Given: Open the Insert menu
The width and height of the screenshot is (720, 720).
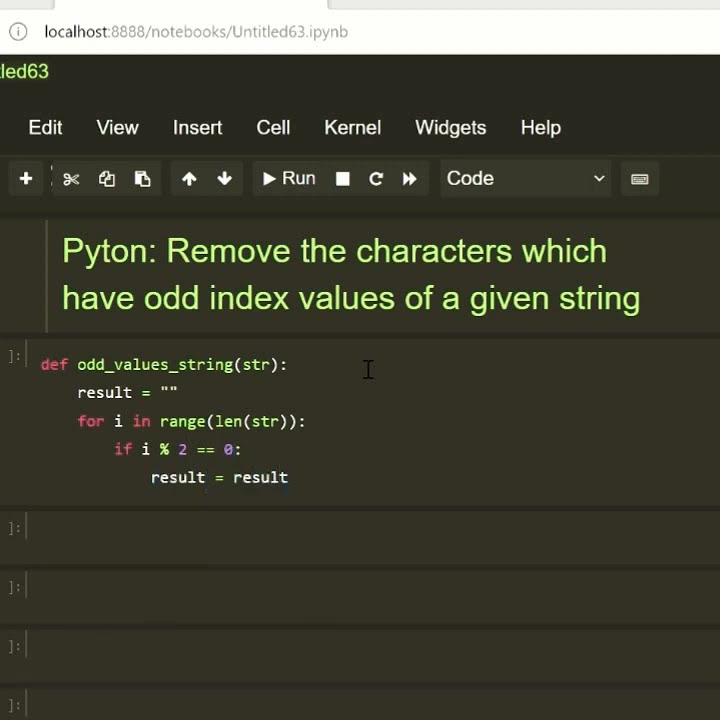Looking at the screenshot, I should click(x=197, y=127).
